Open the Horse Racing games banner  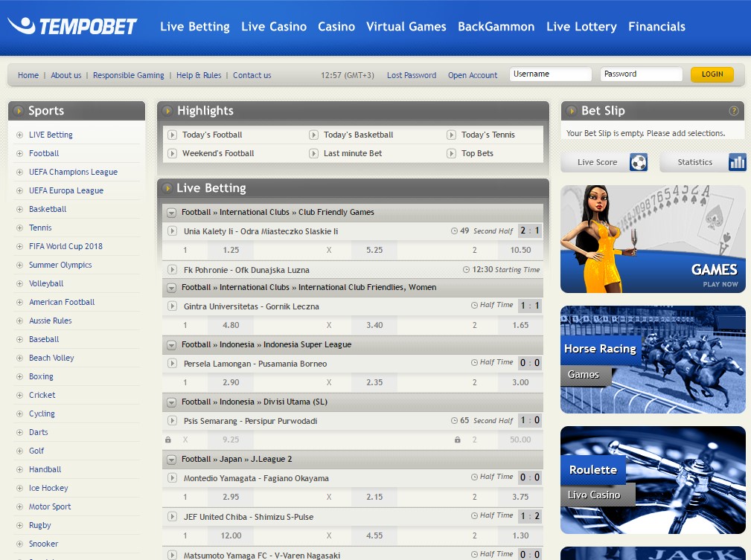pos(652,359)
